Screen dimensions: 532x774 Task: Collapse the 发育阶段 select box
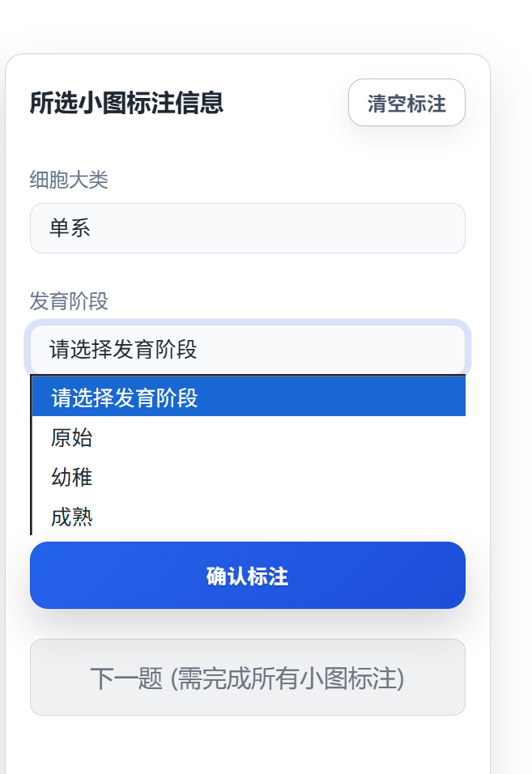[x=247, y=350]
